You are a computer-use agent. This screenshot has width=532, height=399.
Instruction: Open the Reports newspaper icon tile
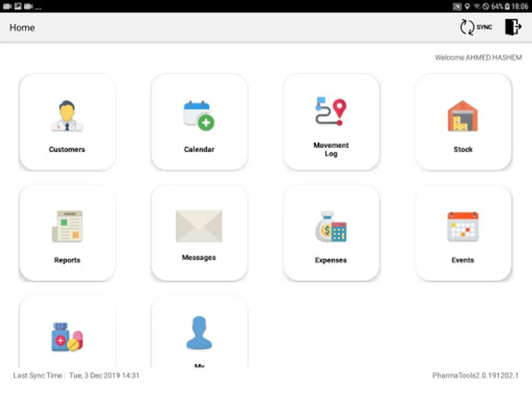click(67, 232)
